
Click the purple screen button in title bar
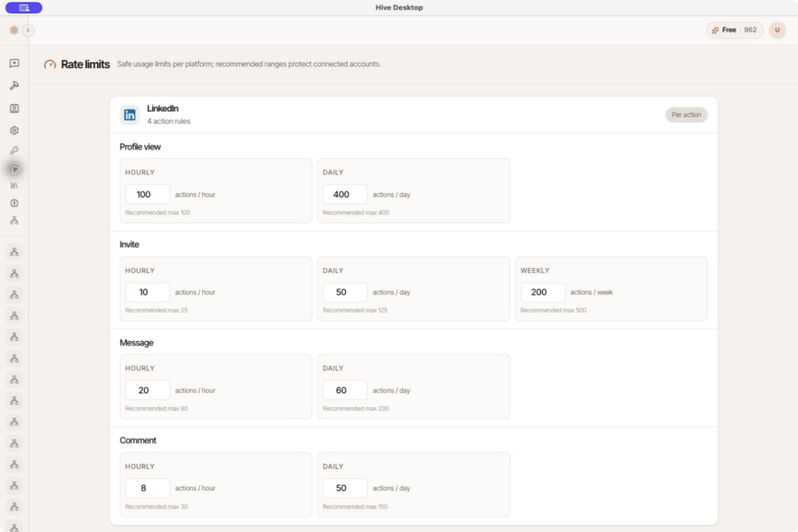pyautogui.click(x=24, y=8)
